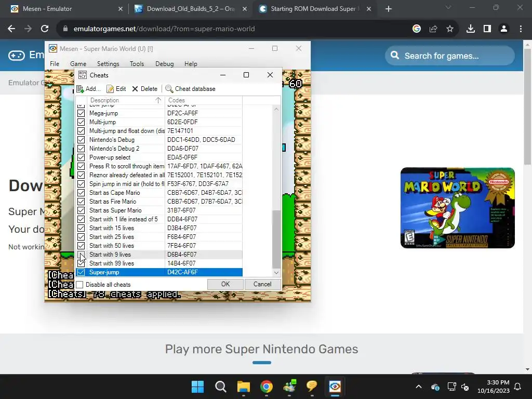
Task: Open new browser tab
Action: coord(389,9)
